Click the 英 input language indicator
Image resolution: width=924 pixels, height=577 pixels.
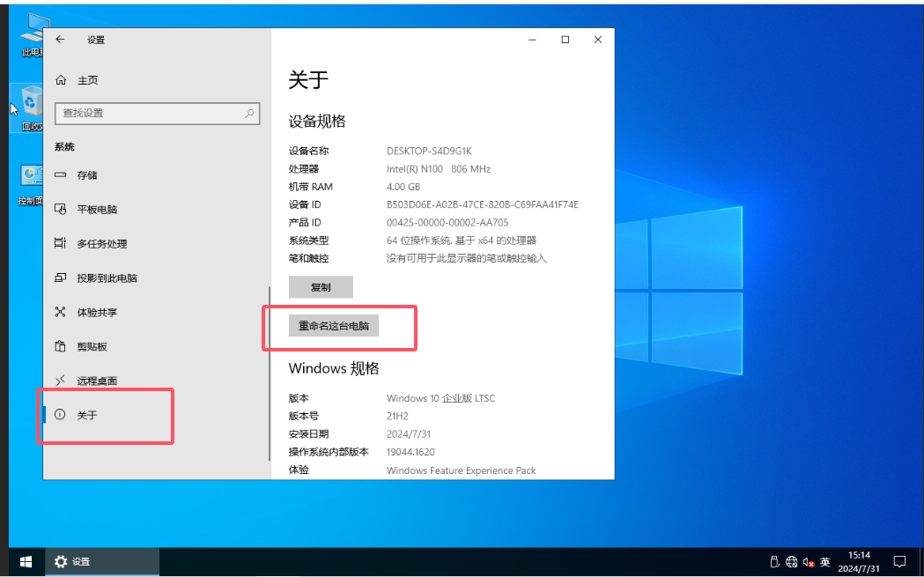click(x=825, y=561)
